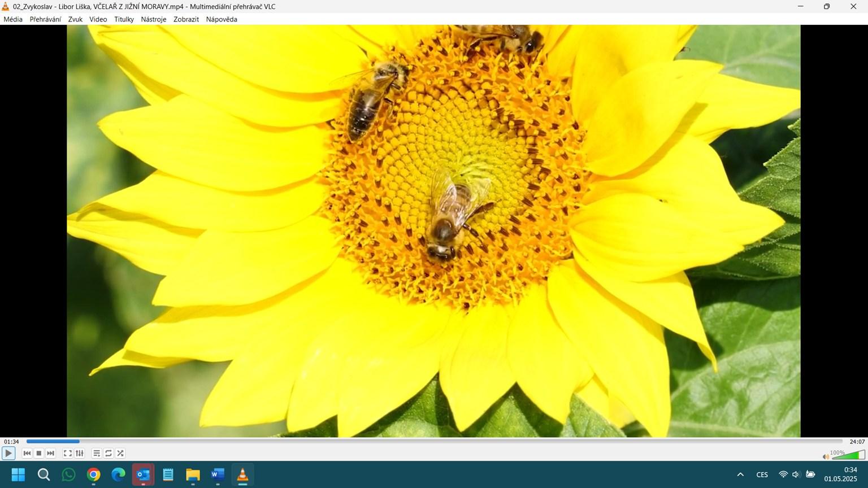This screenshot has height=488, width=868.
Task: Open extended settings and effects
Action: [x=80, y=453]
